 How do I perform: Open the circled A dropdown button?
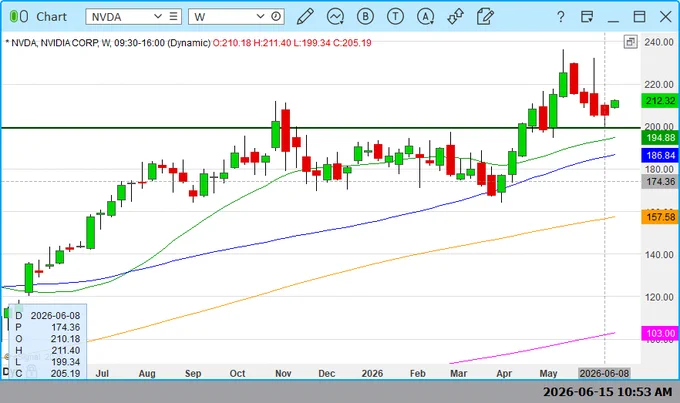425,17
